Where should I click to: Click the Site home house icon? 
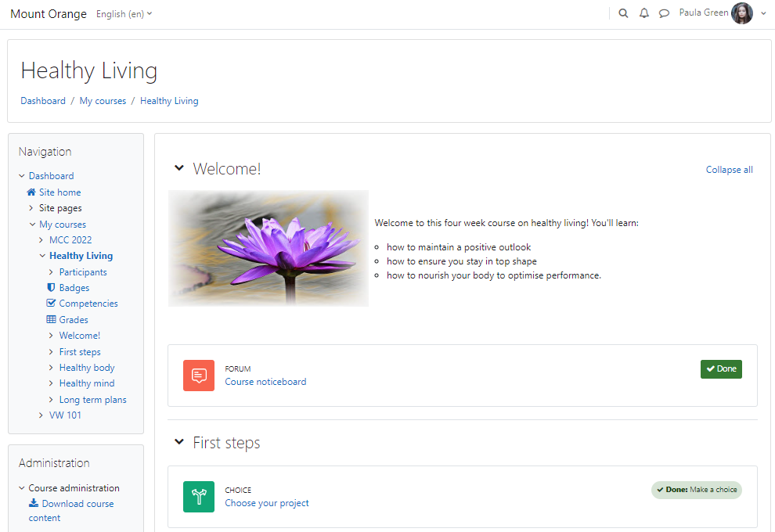pos(31,192)
